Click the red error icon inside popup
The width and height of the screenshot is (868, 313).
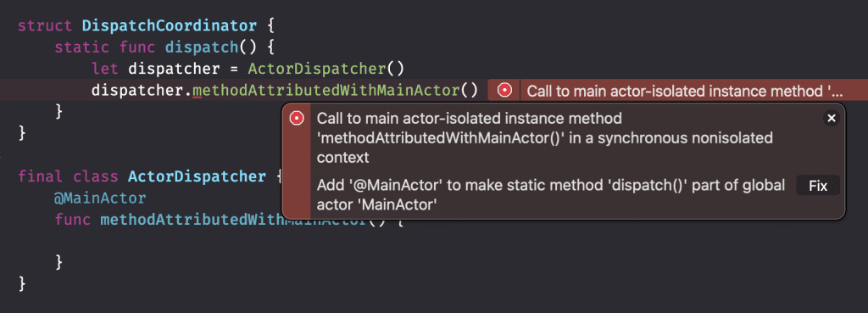tap(298, 118)
